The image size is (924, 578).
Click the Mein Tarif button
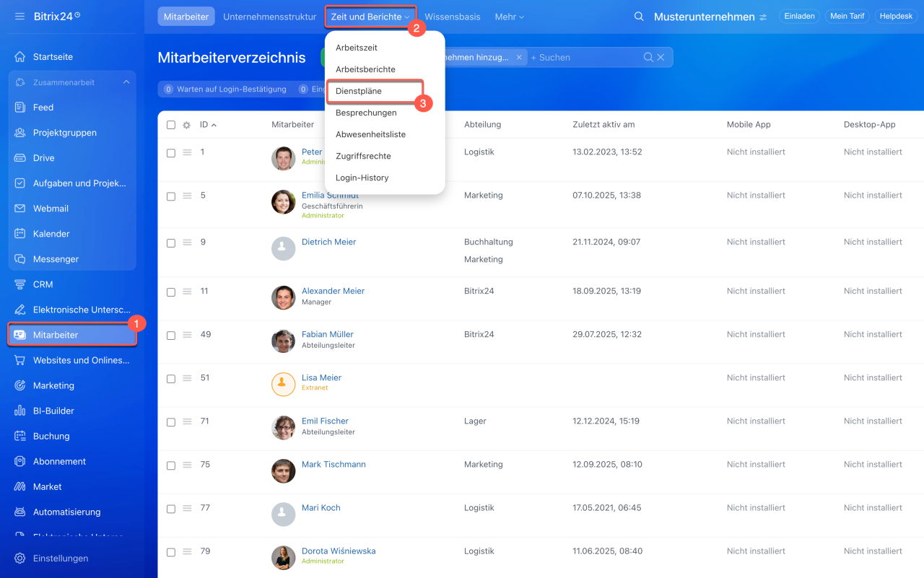tap(847, 16)
